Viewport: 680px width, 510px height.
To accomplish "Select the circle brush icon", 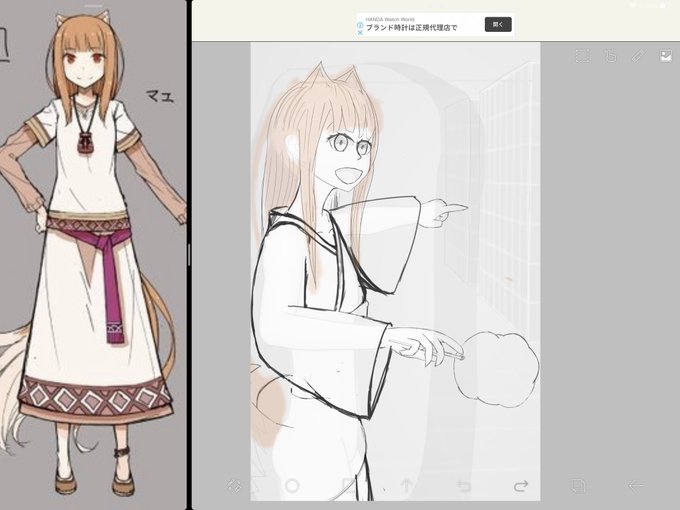I will tap(292, 486).
